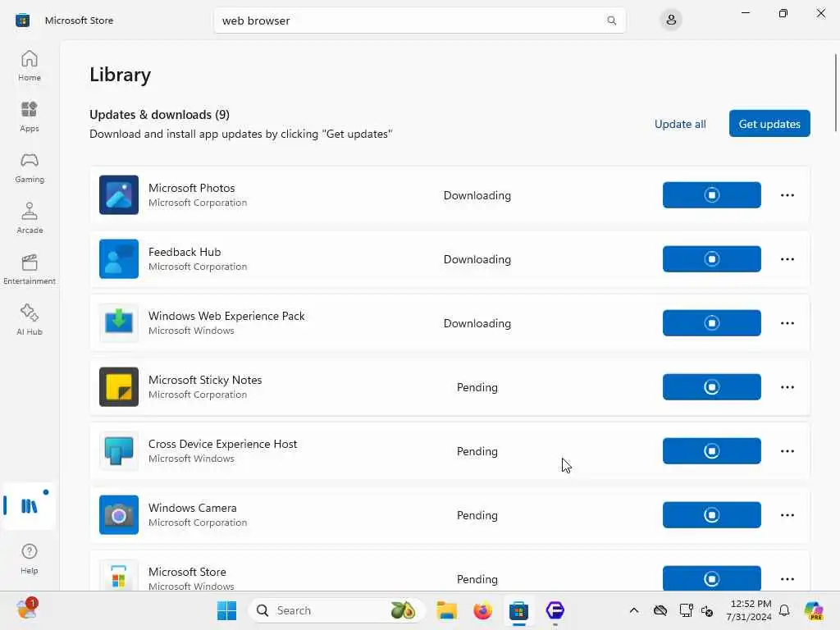Image resolution: width=840 pixels, height=630 pixels.
Task: Stop the Windows Web Experience Pack download
Action: click(x=711, y=323)
